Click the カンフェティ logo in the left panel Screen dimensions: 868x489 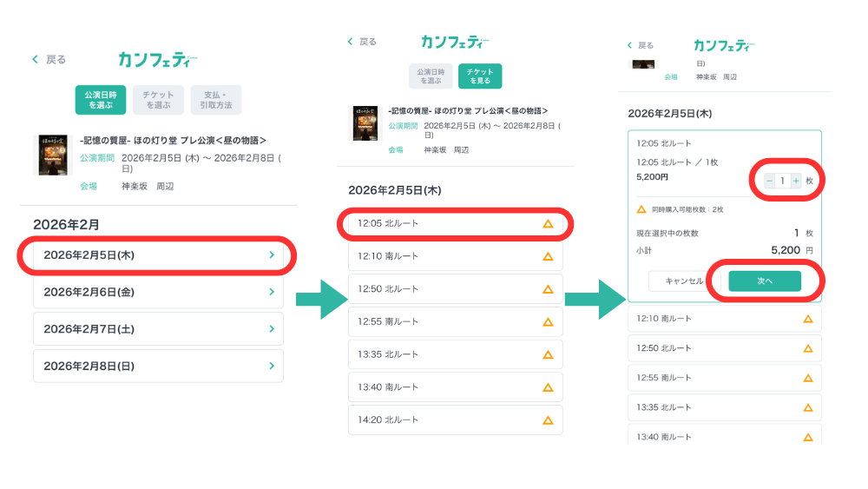157,59
